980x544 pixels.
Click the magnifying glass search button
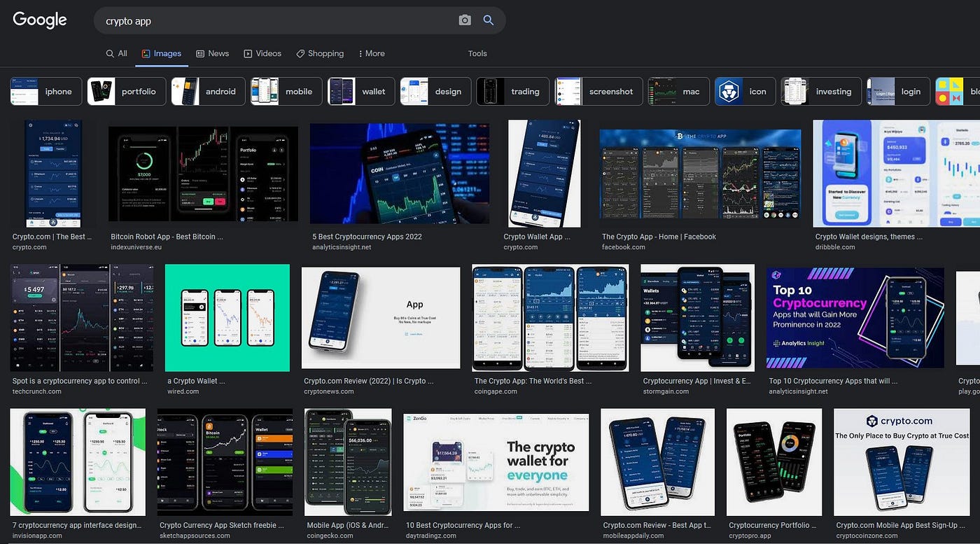tap(489, 20)
